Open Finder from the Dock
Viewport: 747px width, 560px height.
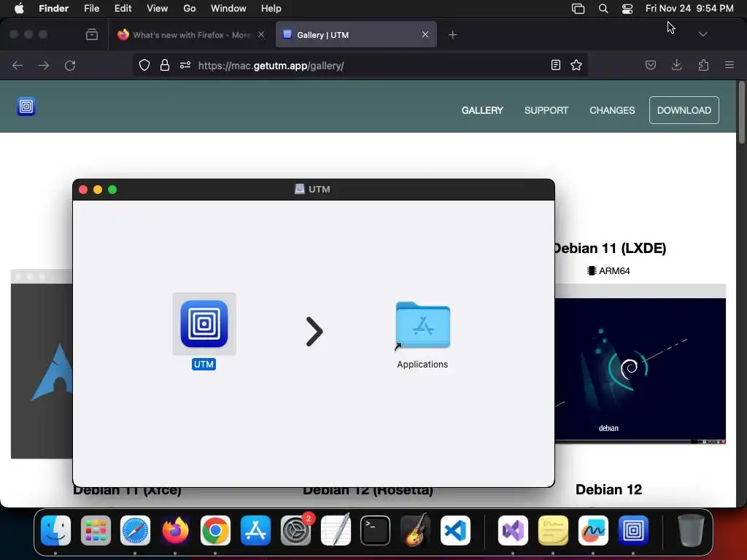click(55, 530)
